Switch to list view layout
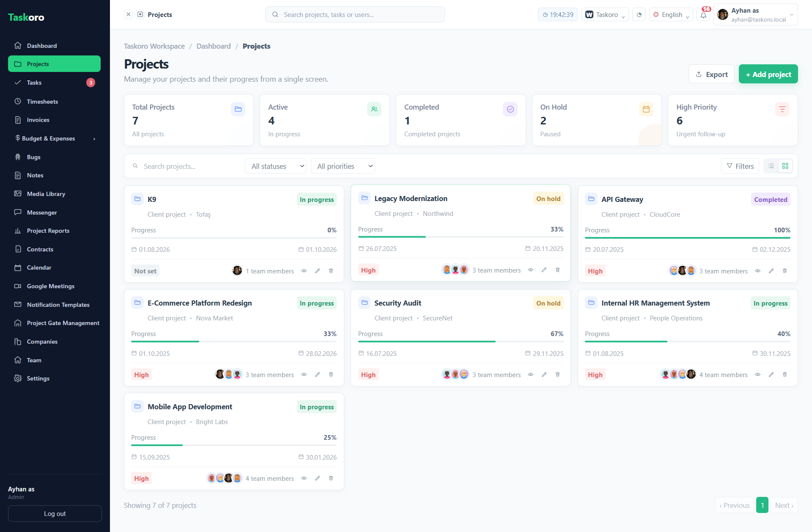 pos(771,166)
